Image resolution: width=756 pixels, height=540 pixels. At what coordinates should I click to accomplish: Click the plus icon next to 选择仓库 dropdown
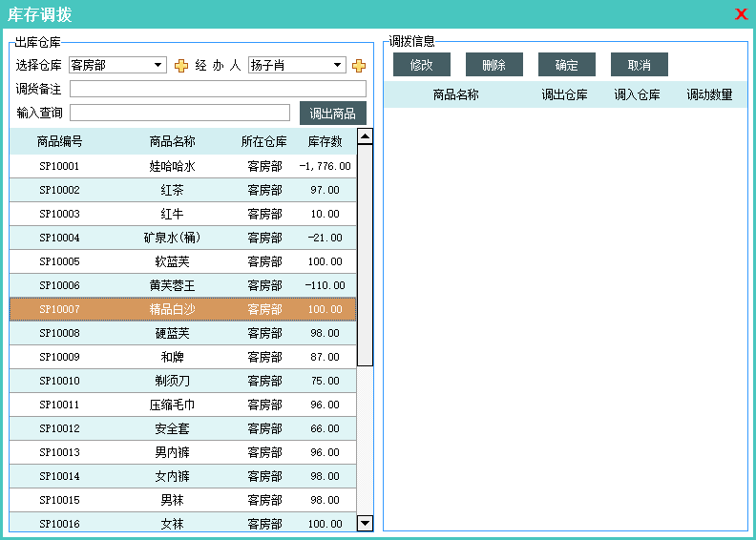pyautogui.click(x=181, y=66)
